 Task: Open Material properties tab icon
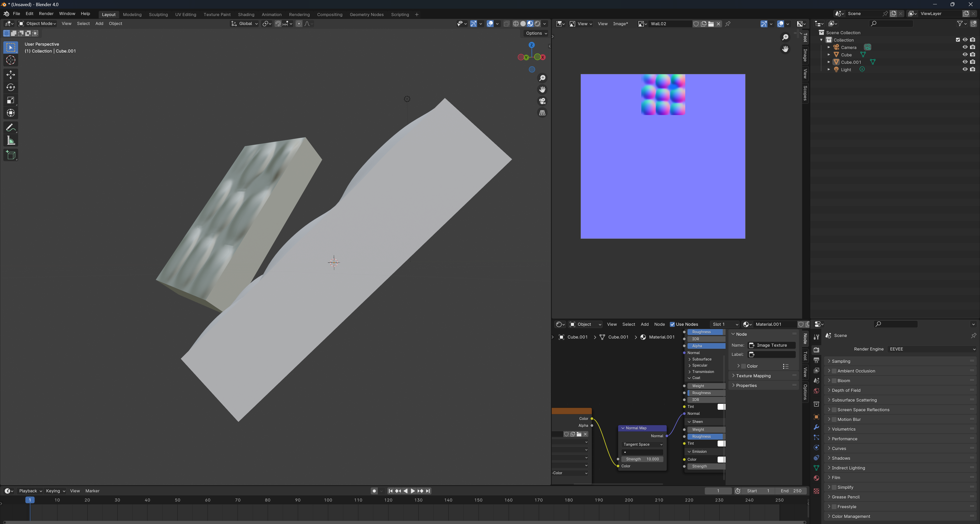816,478
